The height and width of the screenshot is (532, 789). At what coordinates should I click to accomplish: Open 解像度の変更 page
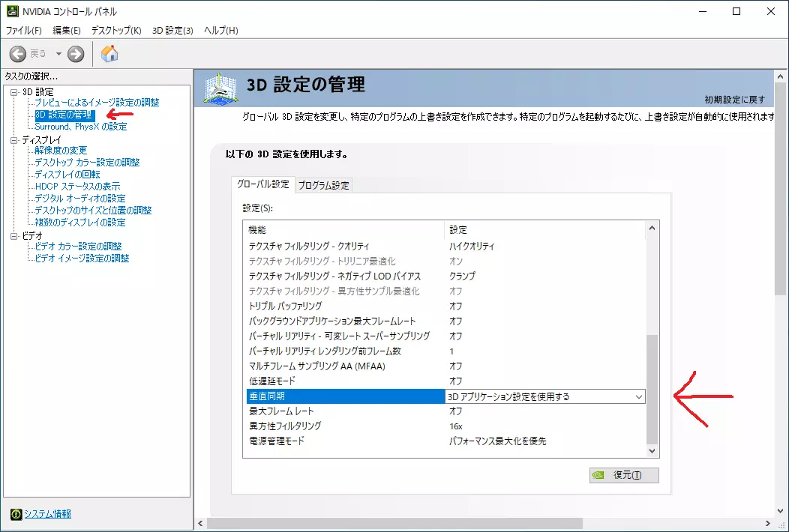(x=61, y=151)
